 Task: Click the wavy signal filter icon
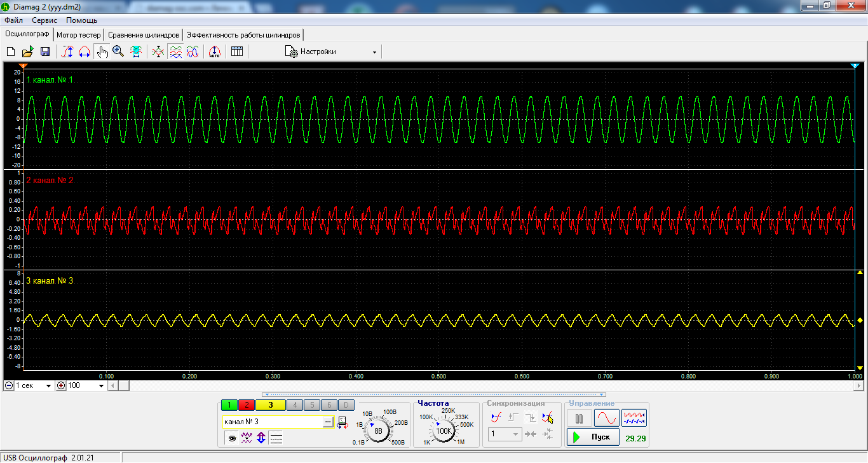point(247,438)
